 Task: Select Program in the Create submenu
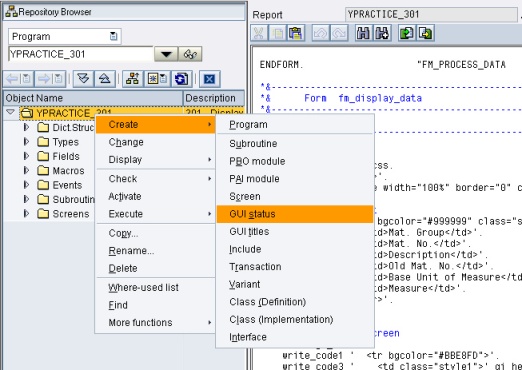295,125
